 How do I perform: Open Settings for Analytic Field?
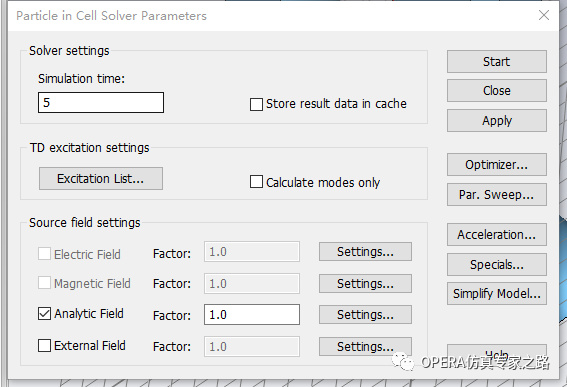tap(365, 315)
